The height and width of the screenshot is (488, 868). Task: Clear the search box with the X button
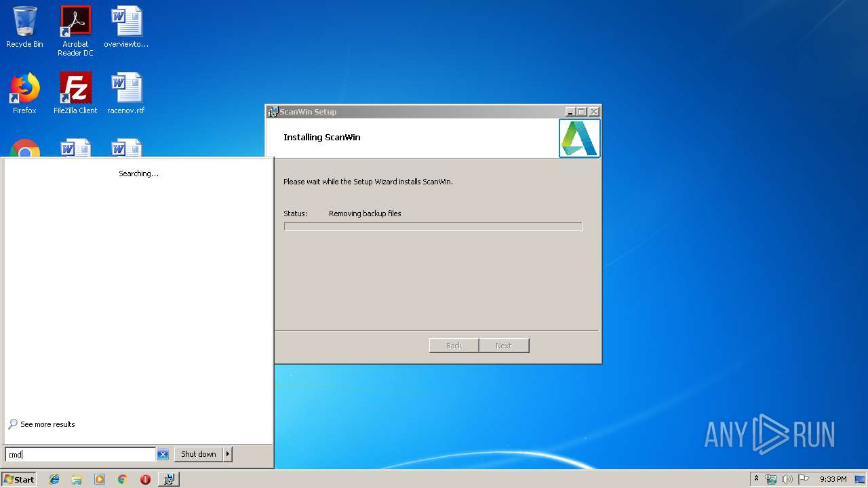tap(163, 455)
